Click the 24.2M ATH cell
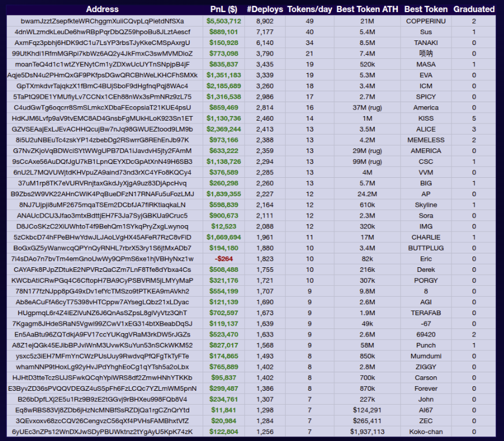Screen dimensions: 504x441 pos(367,194)
